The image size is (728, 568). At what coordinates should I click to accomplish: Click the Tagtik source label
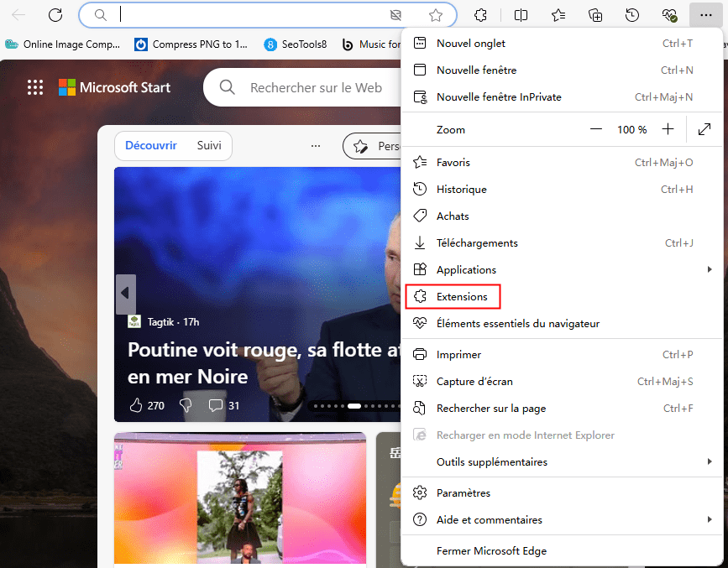click(x=160, y=322)
